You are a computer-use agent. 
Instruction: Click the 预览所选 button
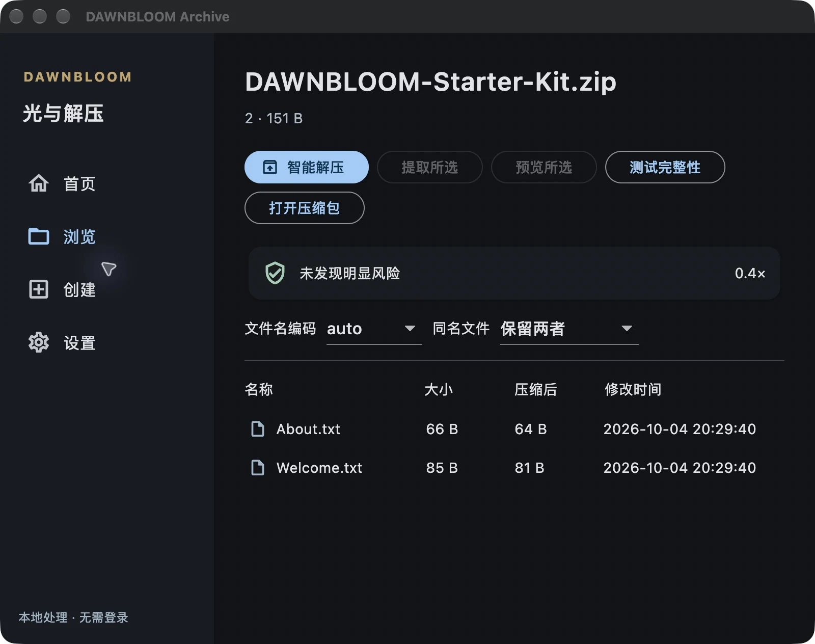tap(544, 167)
